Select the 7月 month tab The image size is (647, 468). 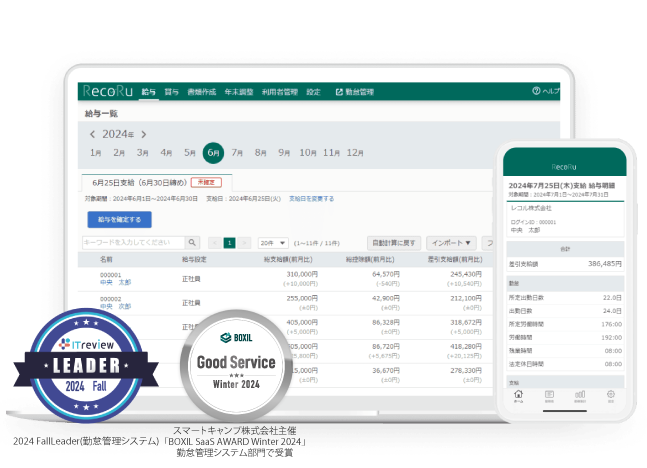tap(237, 153)
